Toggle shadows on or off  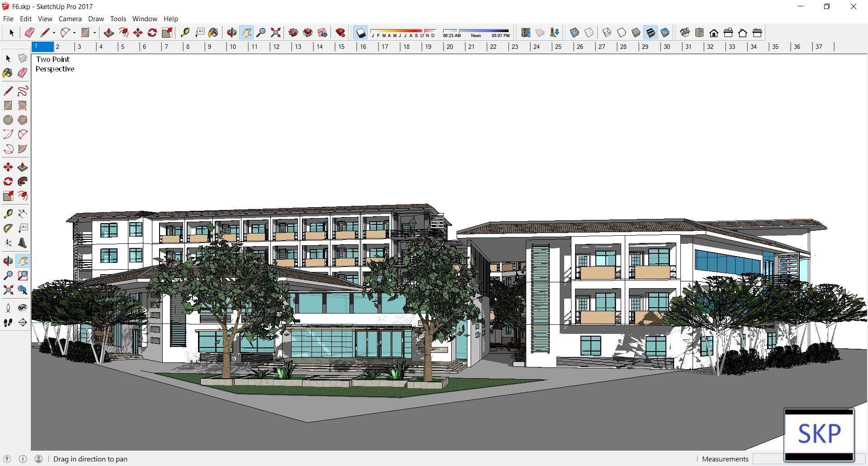coord(359,33)
